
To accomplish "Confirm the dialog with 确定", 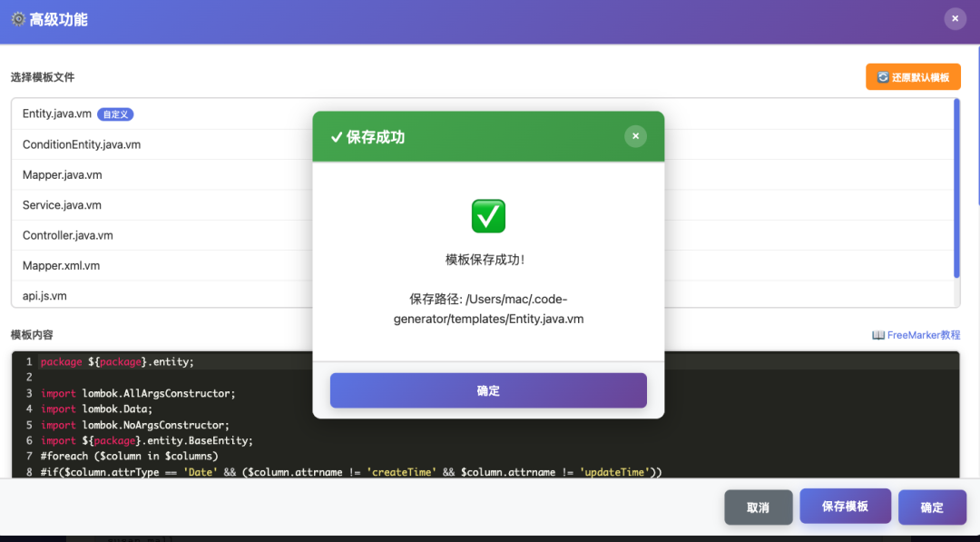I will point(488,389).
